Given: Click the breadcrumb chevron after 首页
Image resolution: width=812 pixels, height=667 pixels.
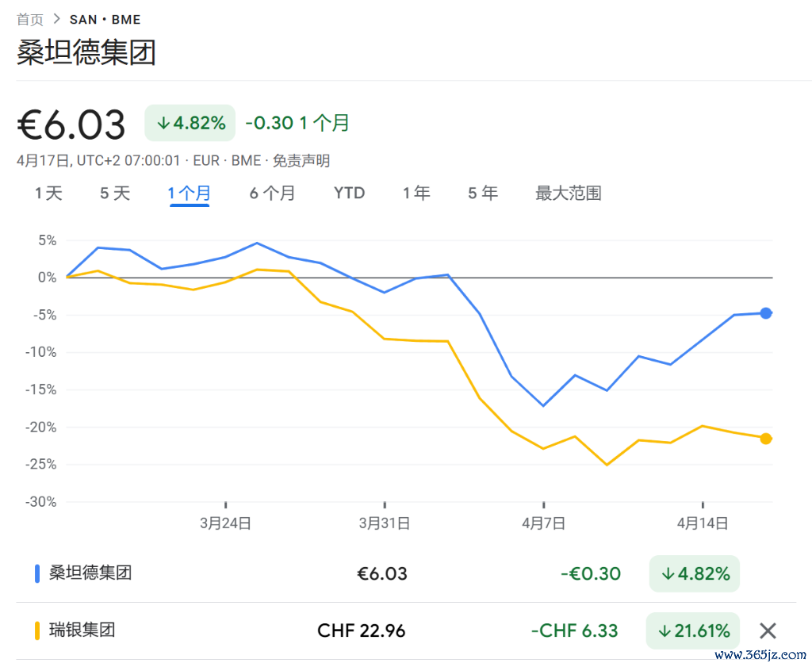Looking at the screenshot, I should [57, 19].
